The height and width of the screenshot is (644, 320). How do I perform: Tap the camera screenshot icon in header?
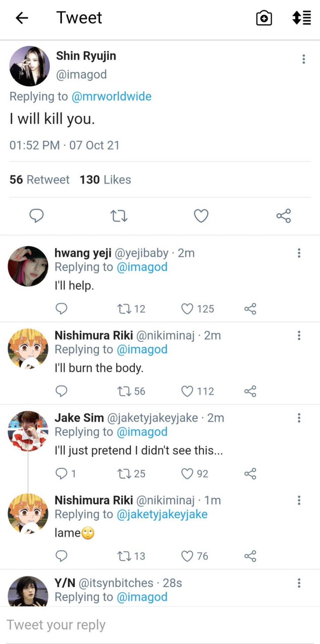click(x=264, y=18)
